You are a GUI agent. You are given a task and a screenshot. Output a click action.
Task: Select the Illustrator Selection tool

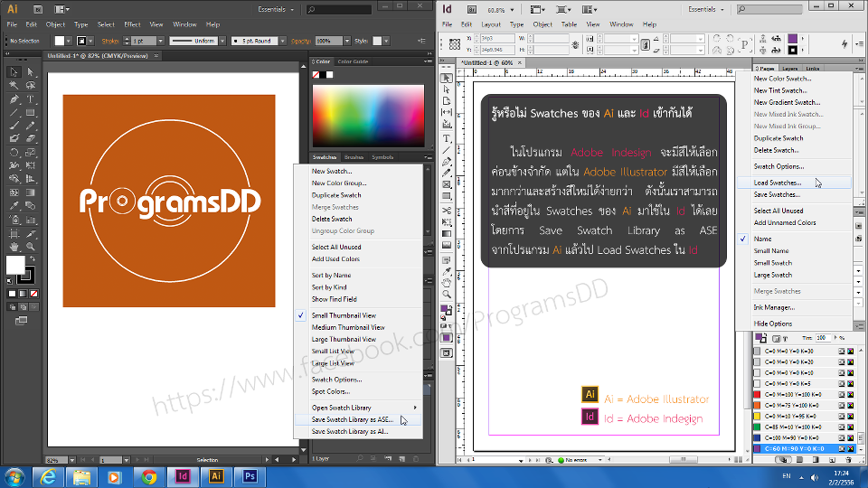(14, 72)
